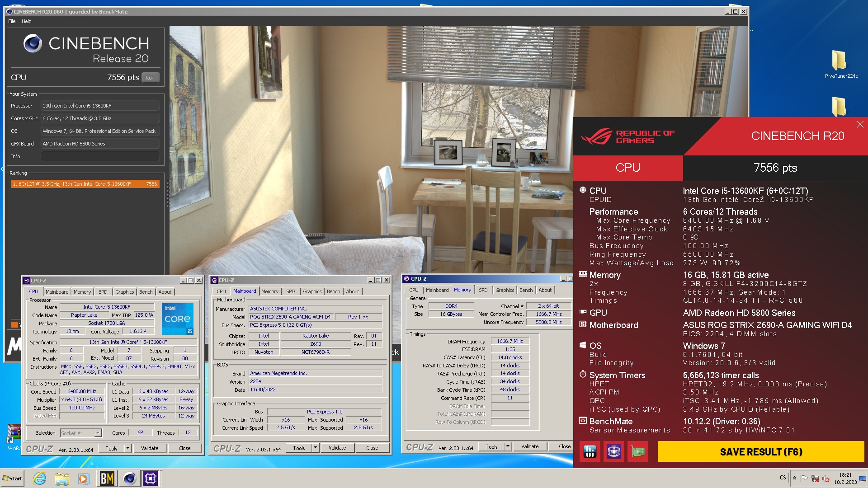Click the CS language indicator in taskbar
The image size is (868, 488).
click(783, 478)
